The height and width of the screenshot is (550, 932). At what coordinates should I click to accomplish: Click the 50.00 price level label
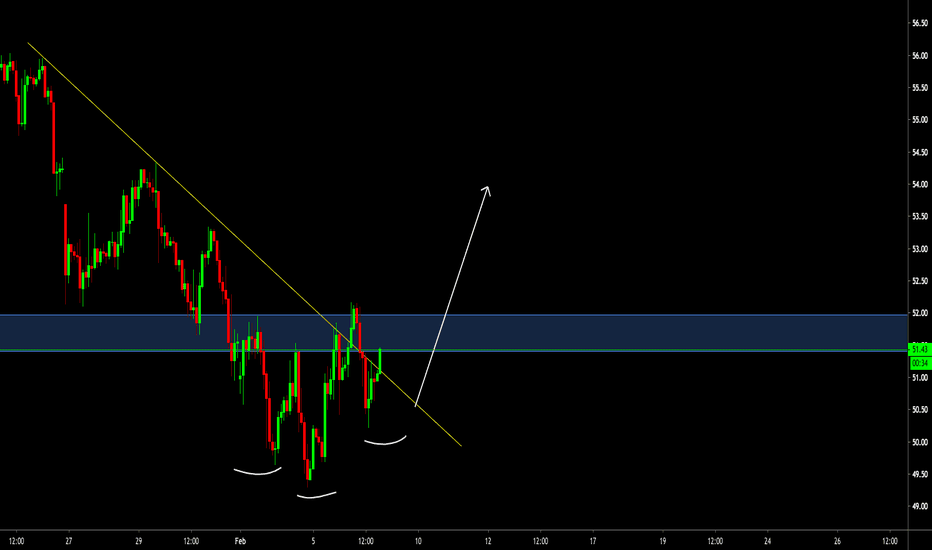[920, 442]
